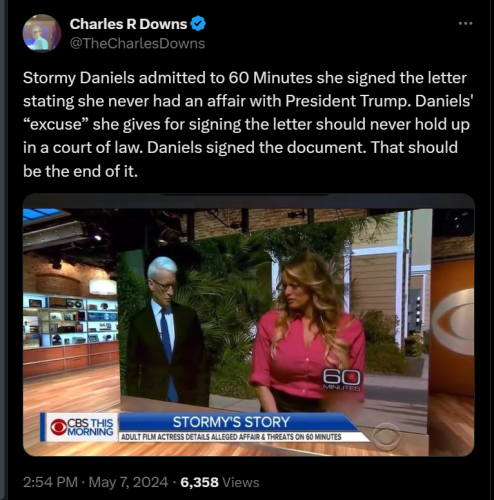Click the STORMY'S STORY banner headline
The width and height of the screenshot is (494, 500).
(x=231, y=422)
